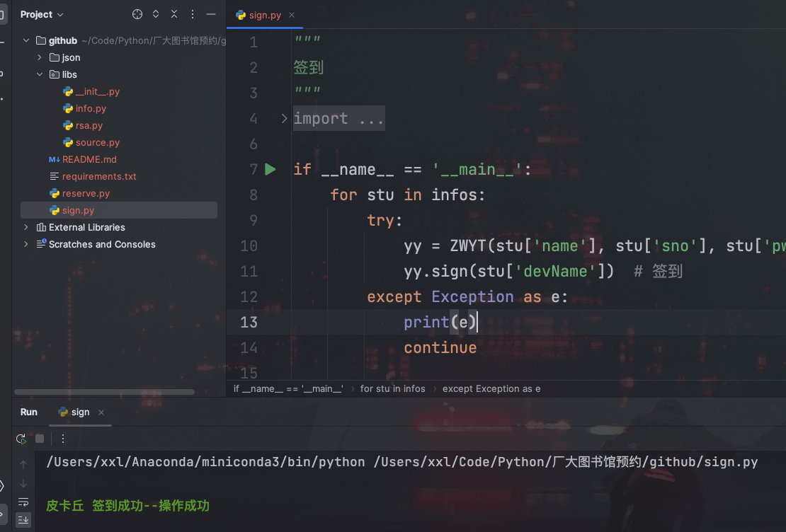Open rsa.py file
This screenshot has width=786, height=532.
pyautogui.click(x=83, y=126)
